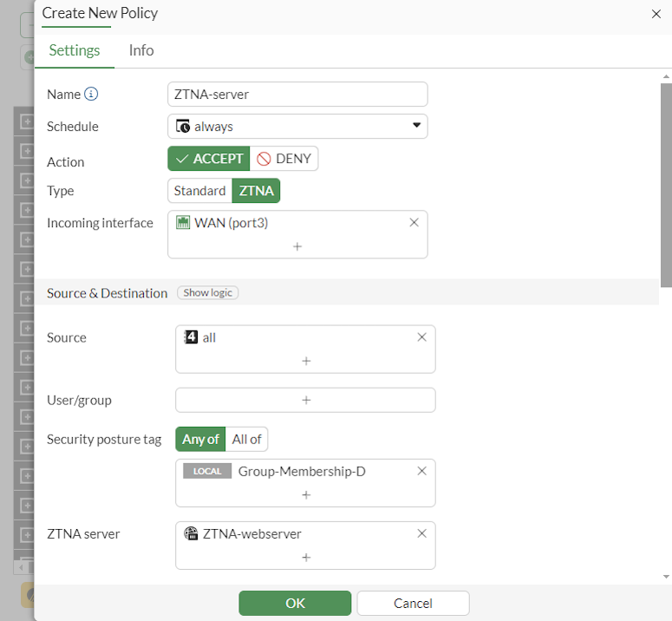Click OK to create the policy
This screenshot has height=621, width=672.
295,603
